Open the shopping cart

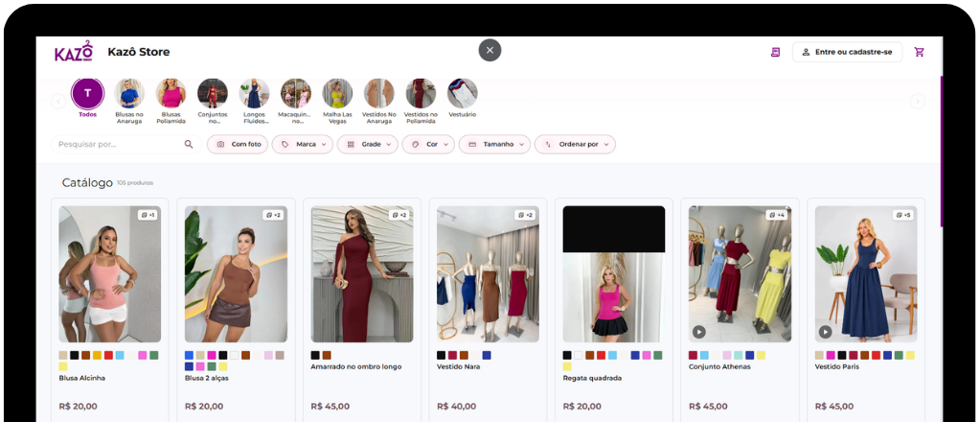coord(919,52)
